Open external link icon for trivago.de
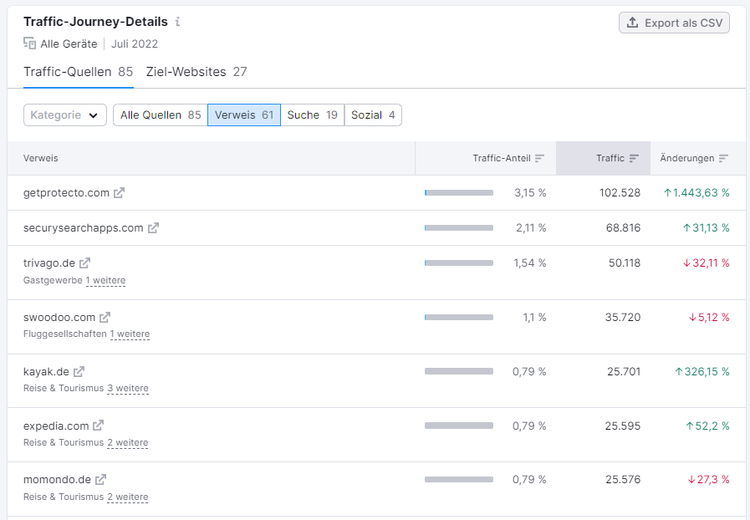The image size is (750, 520). click(x=85, y=263)
